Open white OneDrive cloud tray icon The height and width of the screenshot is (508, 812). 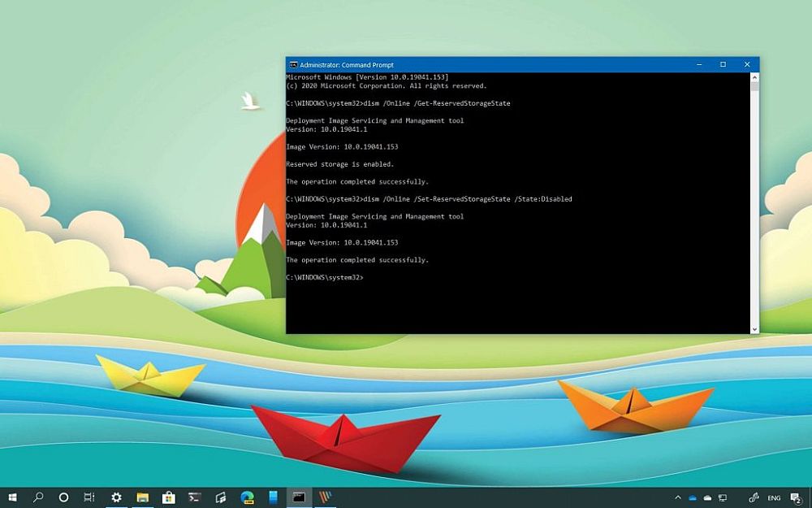coord(707,498)
